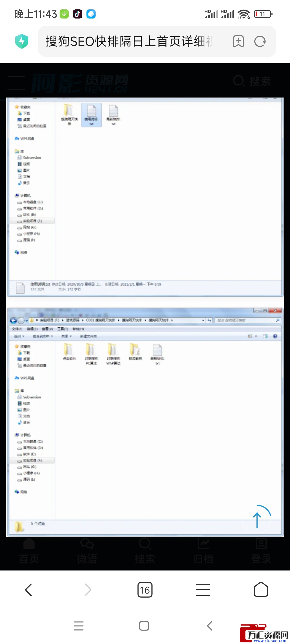The height and width of the screenshot is (644, 290).
Task: Select 最新快排.txt in the lower Explorer window
Action: 157,354
